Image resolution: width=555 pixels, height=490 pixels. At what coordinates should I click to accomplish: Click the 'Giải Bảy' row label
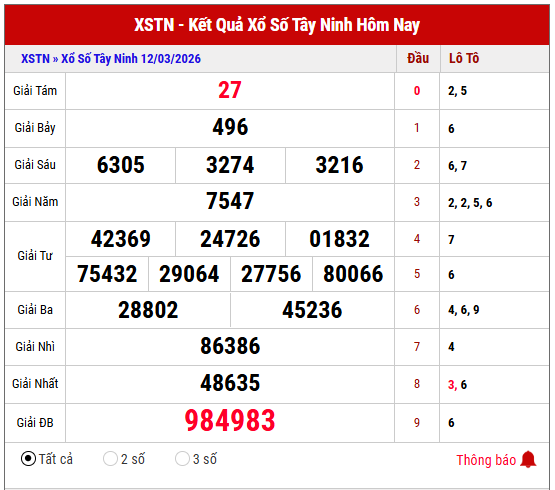35,128
